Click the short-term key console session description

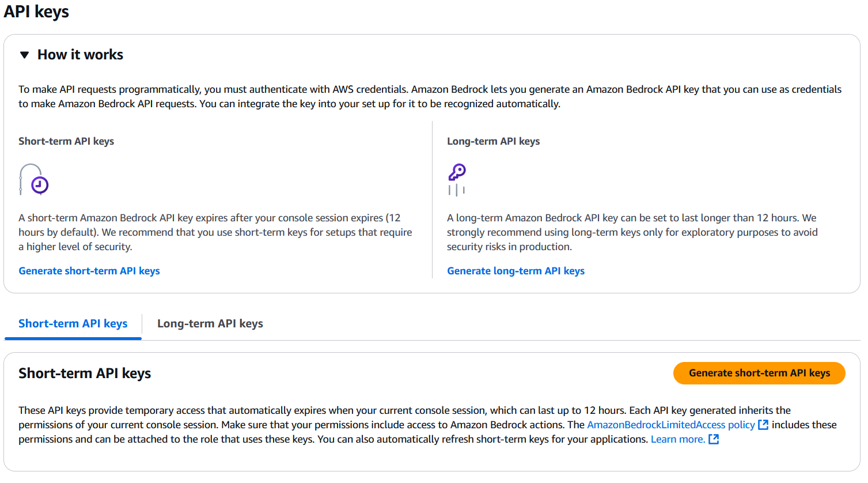pyautogui.click(x=215, y=232)
